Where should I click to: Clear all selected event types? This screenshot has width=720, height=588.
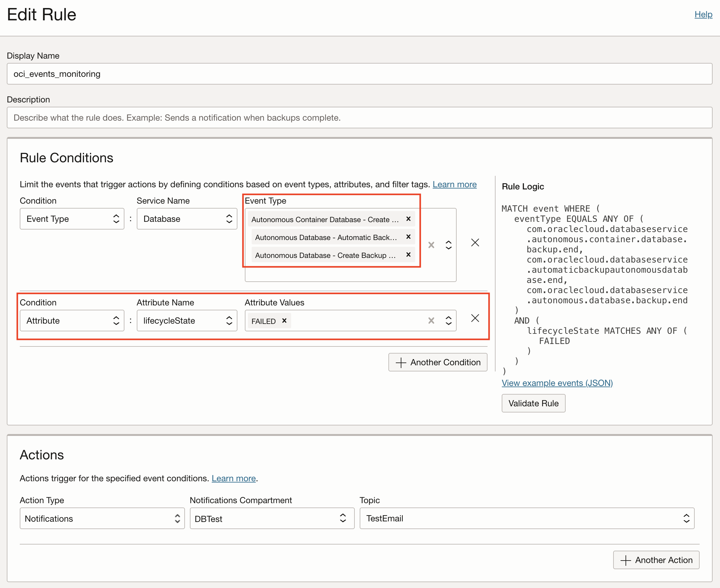431,245
